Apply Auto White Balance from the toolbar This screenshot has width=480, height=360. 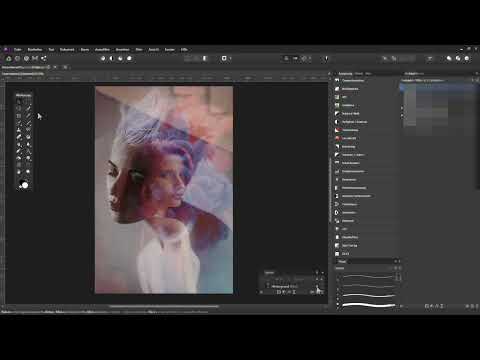(x=129, y=59)
